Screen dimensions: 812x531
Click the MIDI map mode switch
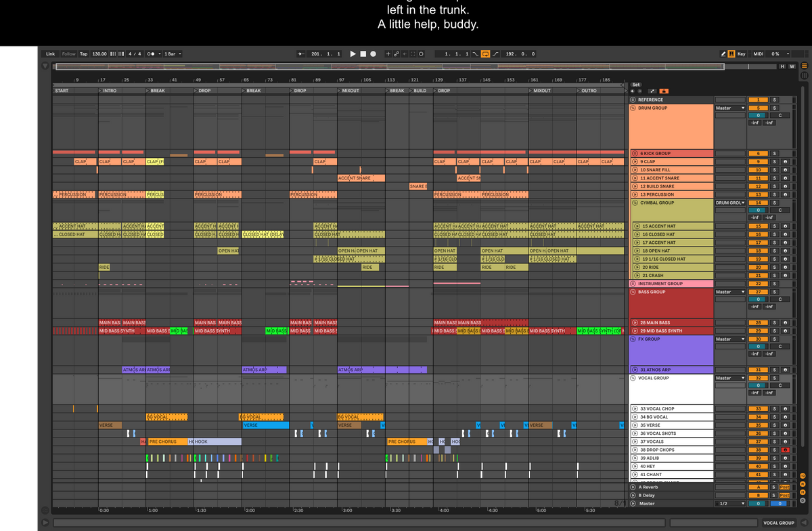coord(758,54)
